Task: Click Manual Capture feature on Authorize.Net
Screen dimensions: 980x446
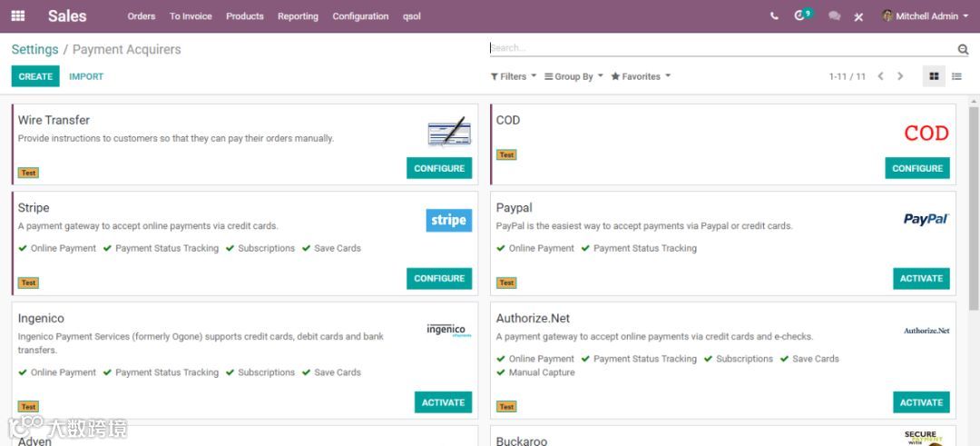Action: (x=535, y=372)
